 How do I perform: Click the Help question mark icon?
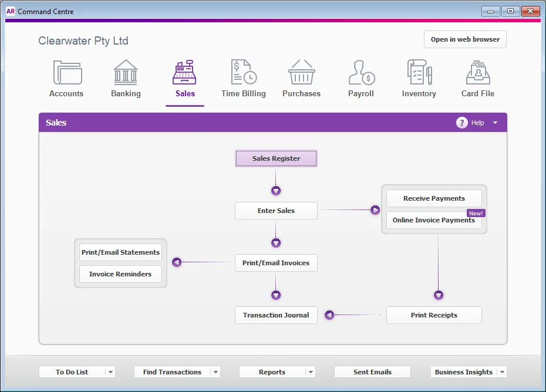click(x=462, y=123)
